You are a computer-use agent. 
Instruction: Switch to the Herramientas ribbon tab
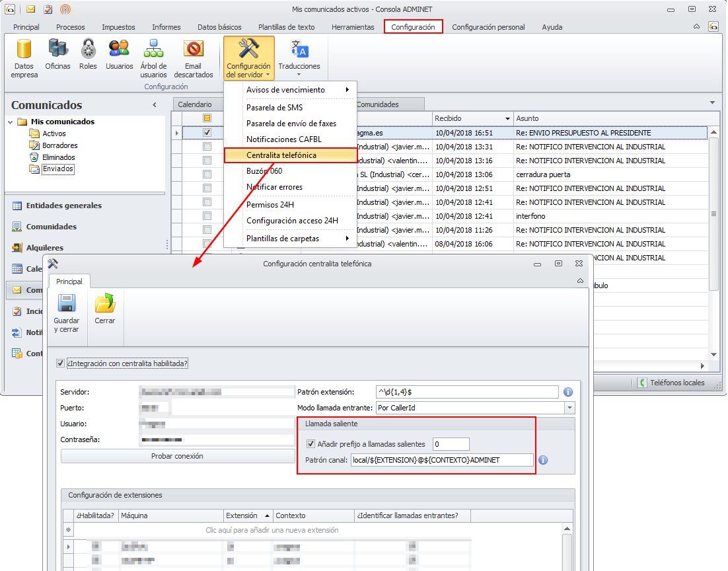click(353, 27)
